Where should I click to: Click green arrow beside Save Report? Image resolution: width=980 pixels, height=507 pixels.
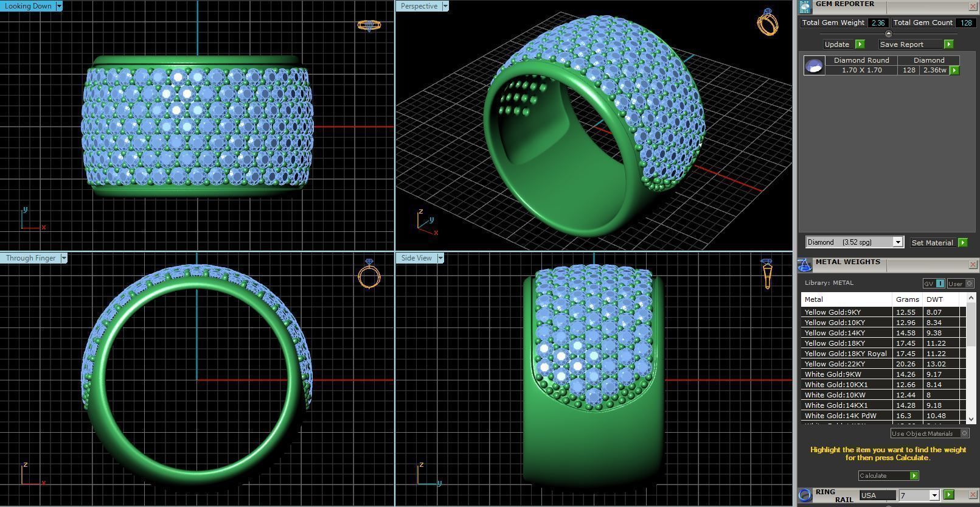[x=948, y=44]
